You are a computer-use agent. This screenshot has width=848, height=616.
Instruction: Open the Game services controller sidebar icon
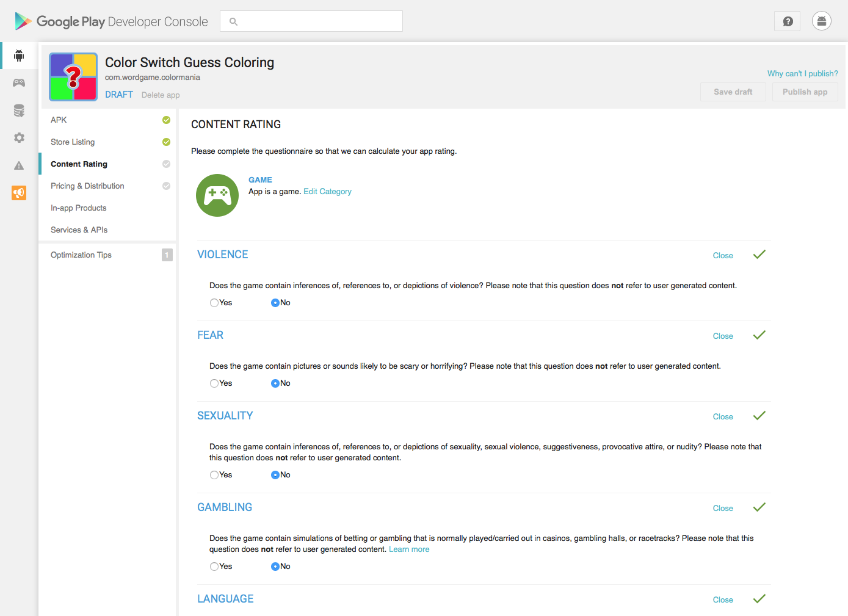[x=19, y=82]
